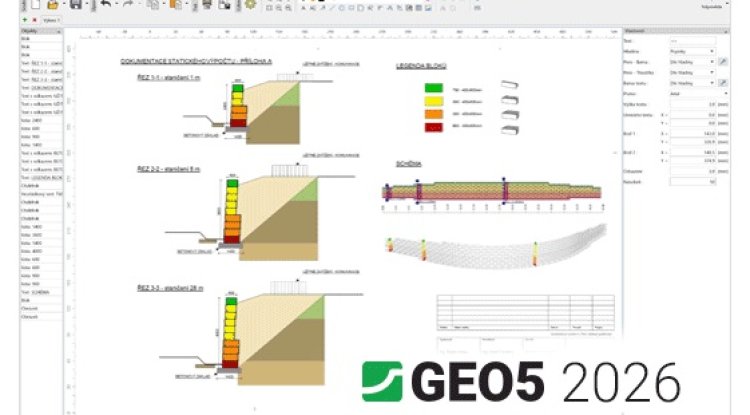The image size is (750, 415).
Task: Open the dropdown arrow next to Save icon
Action: pyautogui.click(x=87, y=5)
